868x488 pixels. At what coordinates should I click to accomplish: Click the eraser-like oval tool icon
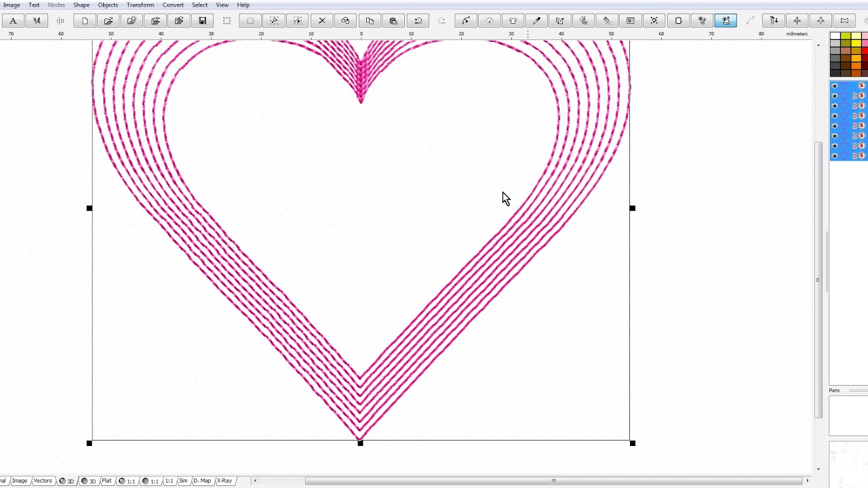(x=489, y=20)
